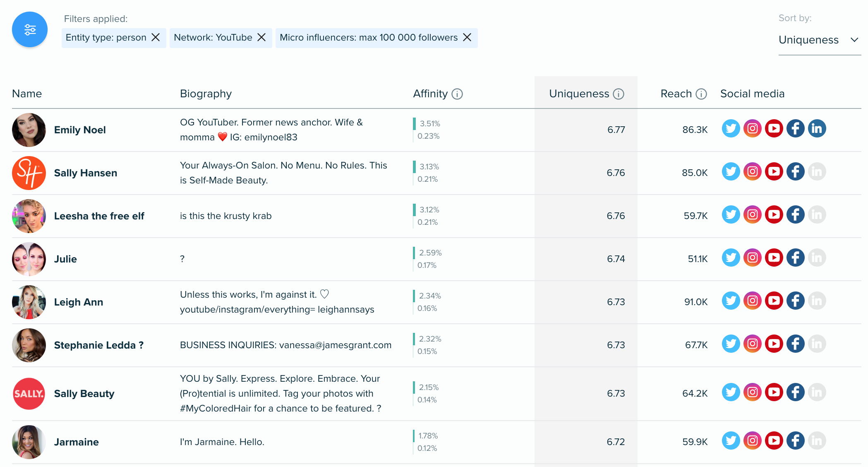The width and height of the screenshot is (868, 467).
Task: Click Jarmaine's avatar photo
Action: (29, 442)
